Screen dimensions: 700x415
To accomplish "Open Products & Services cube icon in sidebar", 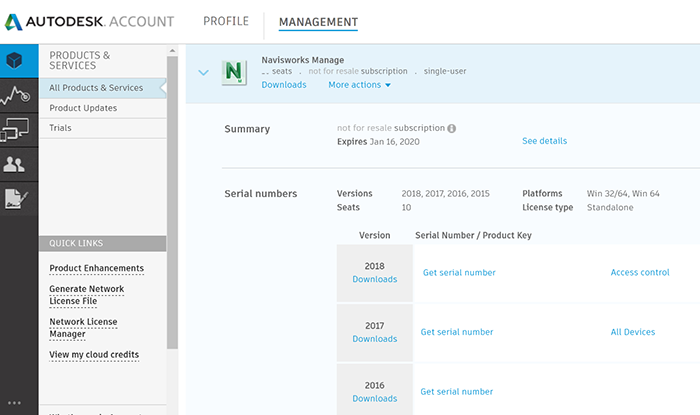I will pyautogui.click(x=14, y=60).
